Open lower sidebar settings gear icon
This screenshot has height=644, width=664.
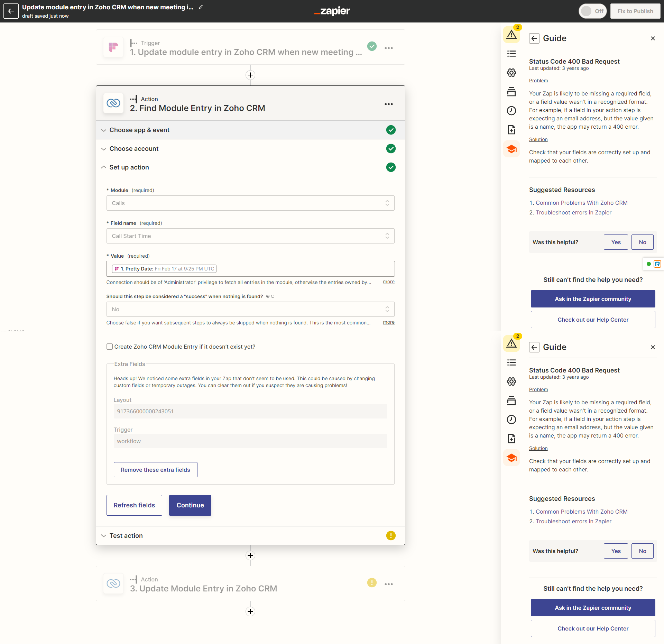point(511,381)
